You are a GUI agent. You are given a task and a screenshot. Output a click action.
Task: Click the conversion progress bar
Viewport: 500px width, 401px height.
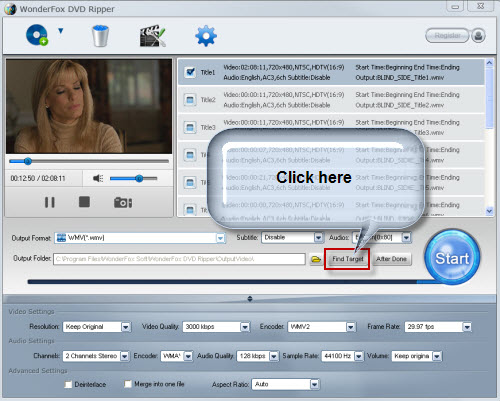coord(233,282)
